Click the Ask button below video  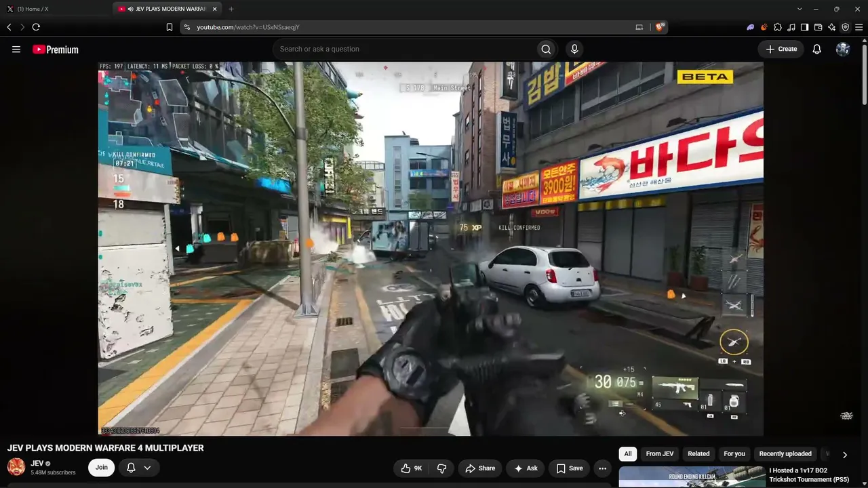(526, 468)
